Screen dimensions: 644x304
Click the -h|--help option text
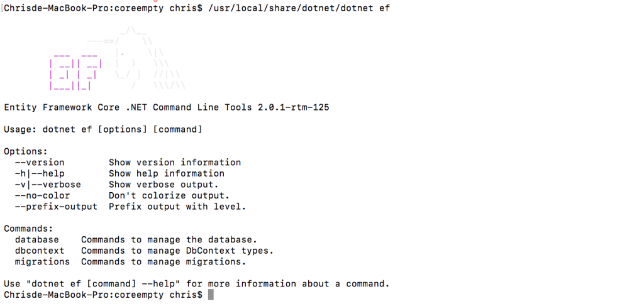(40, 173)
